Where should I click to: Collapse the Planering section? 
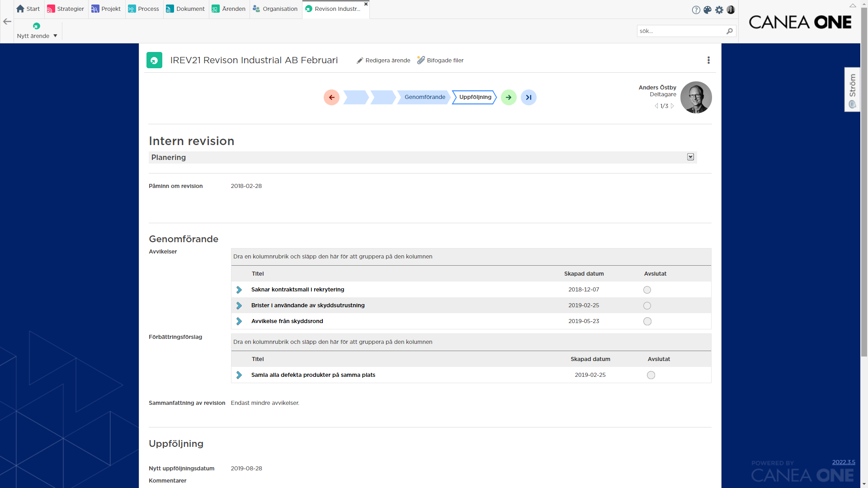690,157
